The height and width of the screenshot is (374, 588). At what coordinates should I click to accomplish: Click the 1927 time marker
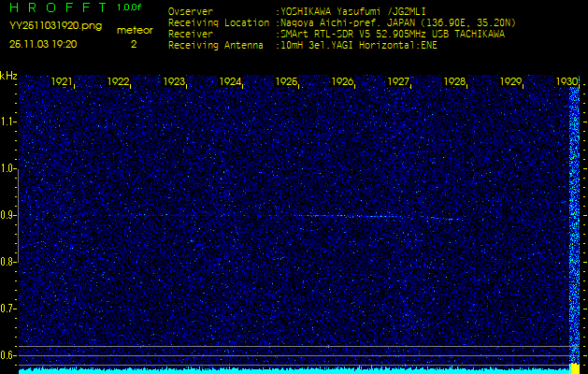click(399, 82)
